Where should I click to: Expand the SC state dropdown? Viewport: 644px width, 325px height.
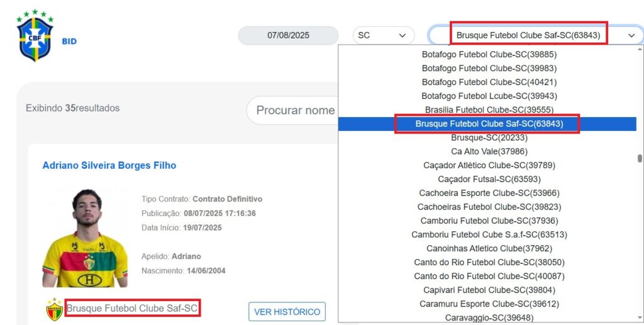pyautogui.click(x=384, y=35)
